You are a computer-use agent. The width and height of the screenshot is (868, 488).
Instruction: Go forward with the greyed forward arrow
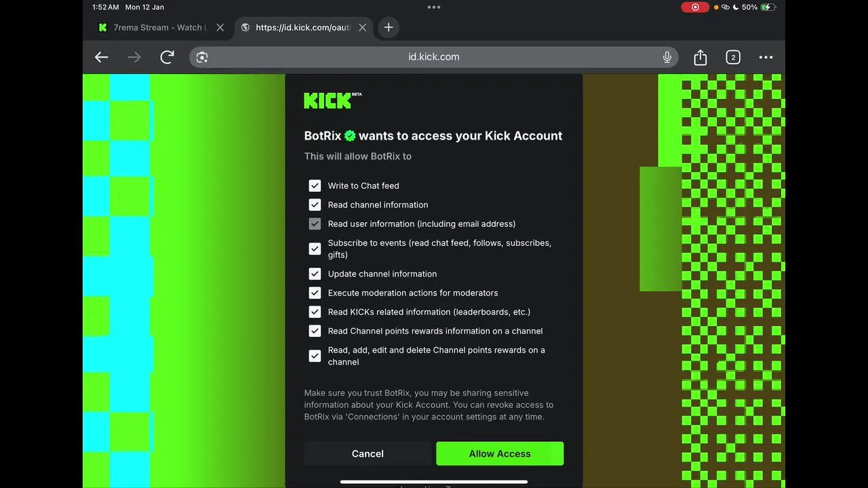134,58
